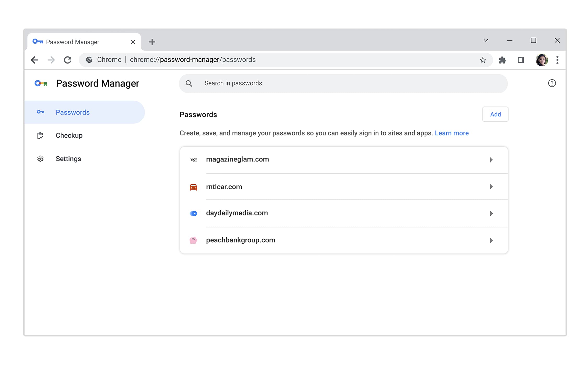Screen dimensions: 588x366
Task: Click the peachbankgroup.com favicon icon
Action: [x=193, y=240]
